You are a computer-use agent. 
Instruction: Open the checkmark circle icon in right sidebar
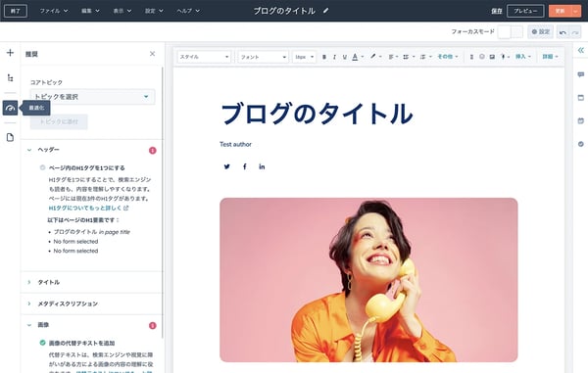[x=580, y=144]
